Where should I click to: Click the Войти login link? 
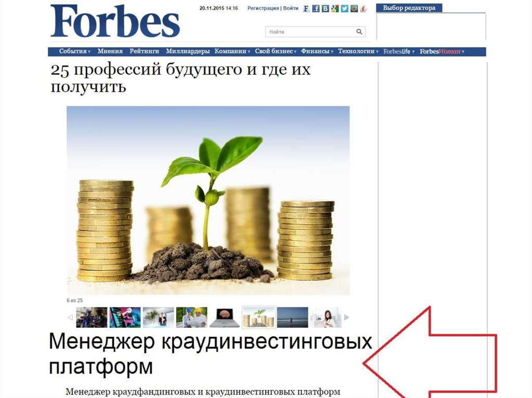(x=291, y=8)
